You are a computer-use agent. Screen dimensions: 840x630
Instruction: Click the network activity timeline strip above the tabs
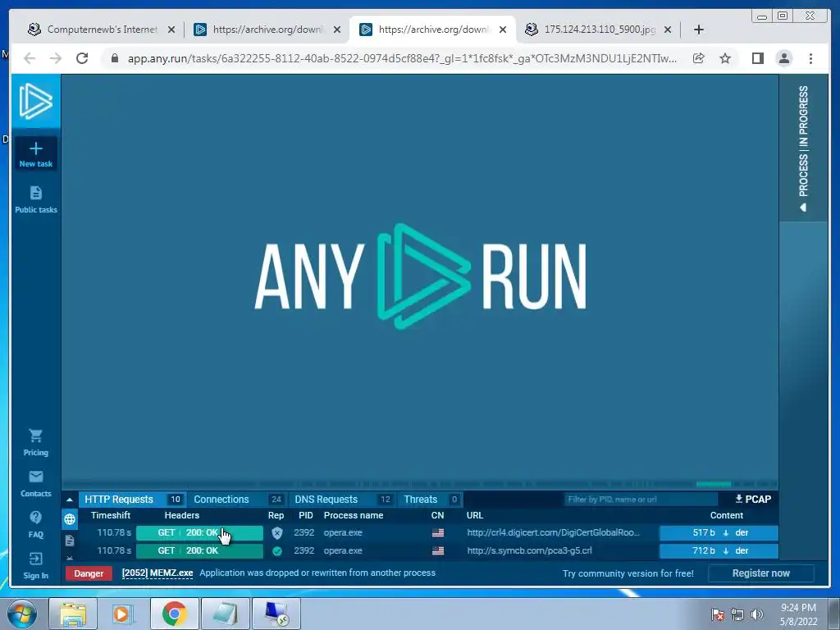click(x=419, y=484)
